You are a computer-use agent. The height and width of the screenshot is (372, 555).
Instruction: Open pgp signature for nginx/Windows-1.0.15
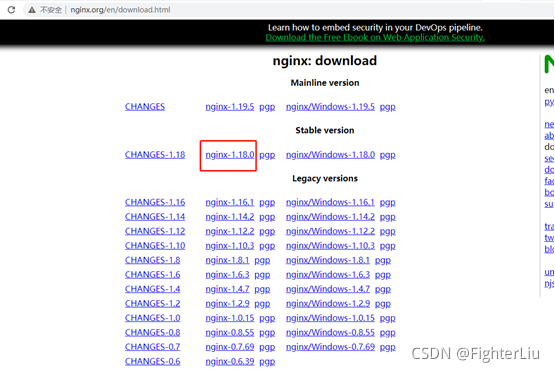[388, 319]
